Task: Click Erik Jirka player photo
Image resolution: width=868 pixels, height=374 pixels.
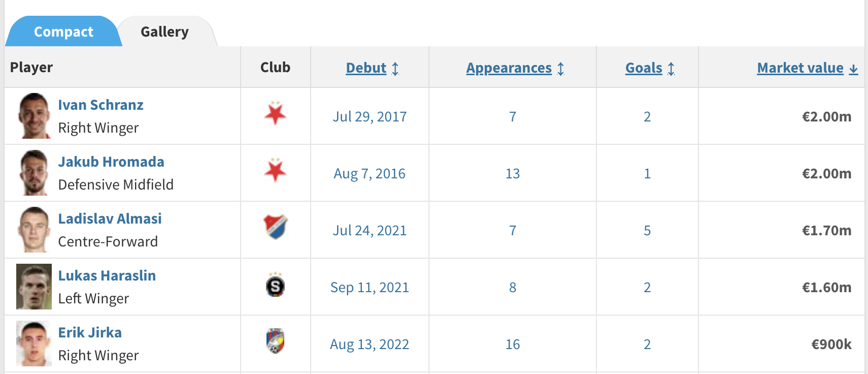Action: point(34,344)
